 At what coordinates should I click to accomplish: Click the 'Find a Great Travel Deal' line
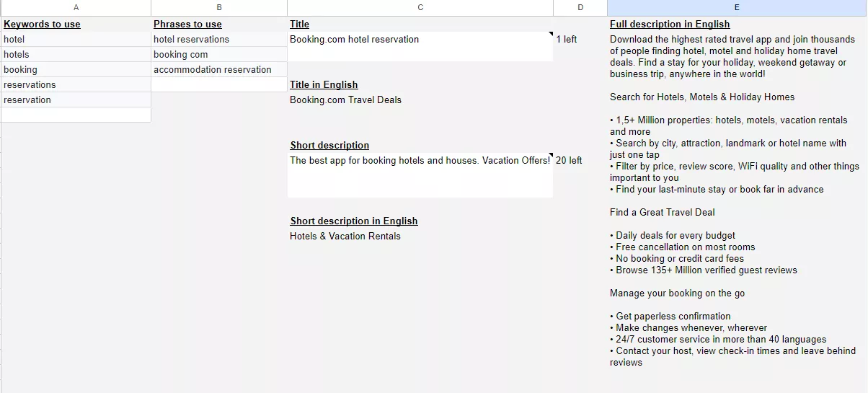(663, 213)
